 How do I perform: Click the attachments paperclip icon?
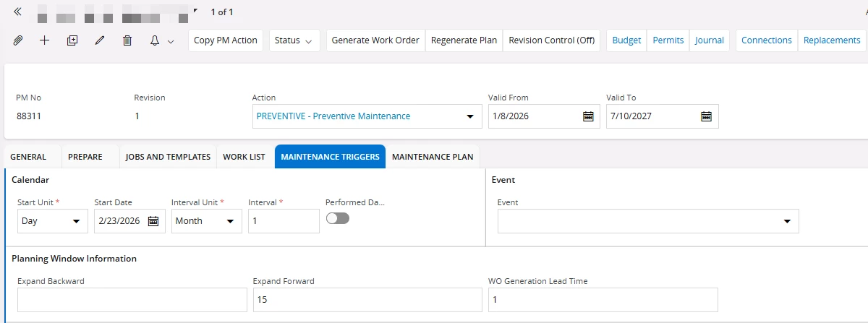pyautogui.click(x=18, y=40)
